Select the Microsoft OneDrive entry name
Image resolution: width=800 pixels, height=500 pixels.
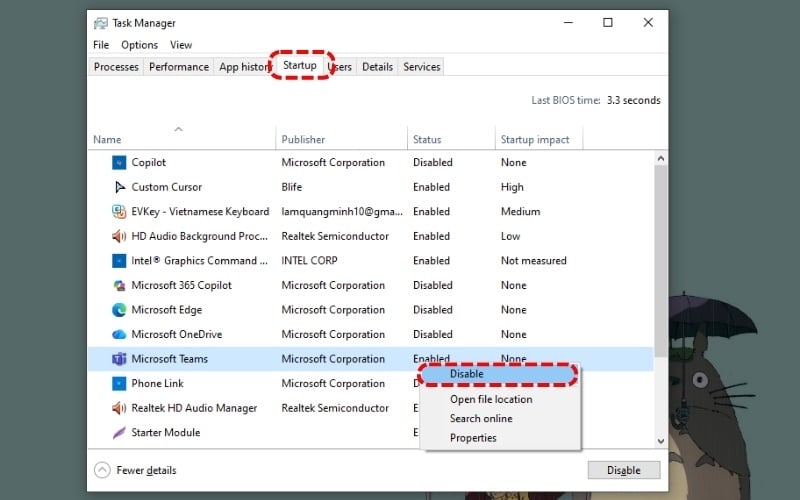[x=177, y=334]
